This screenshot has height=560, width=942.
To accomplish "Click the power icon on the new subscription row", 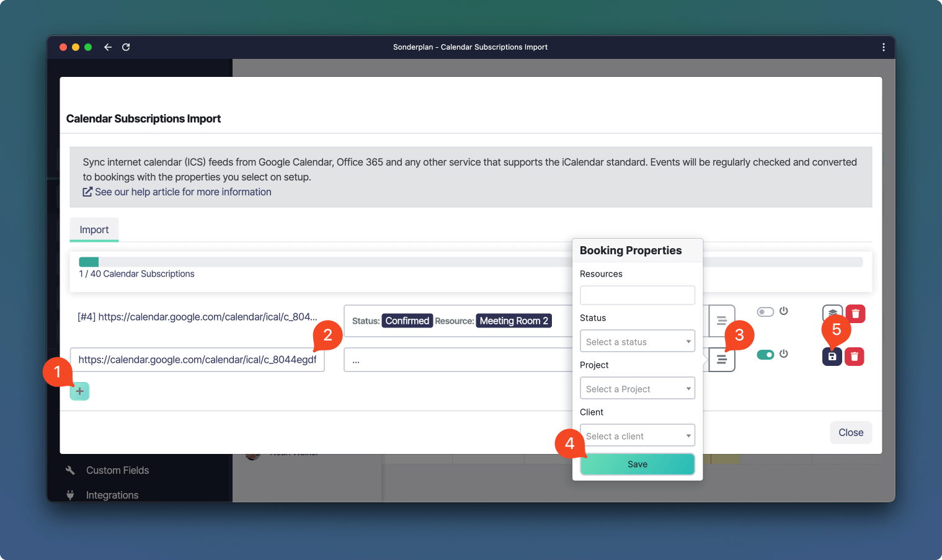I will pyautogui.click(x=784, y=353).
